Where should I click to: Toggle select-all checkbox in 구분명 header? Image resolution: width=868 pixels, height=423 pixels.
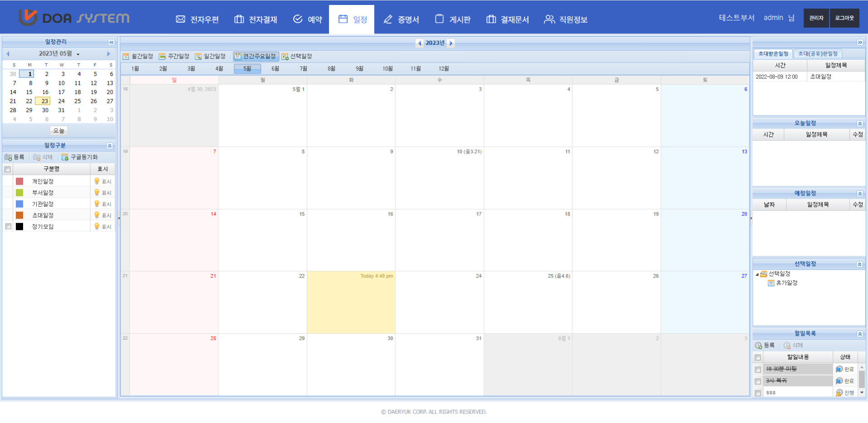(7, 169)
